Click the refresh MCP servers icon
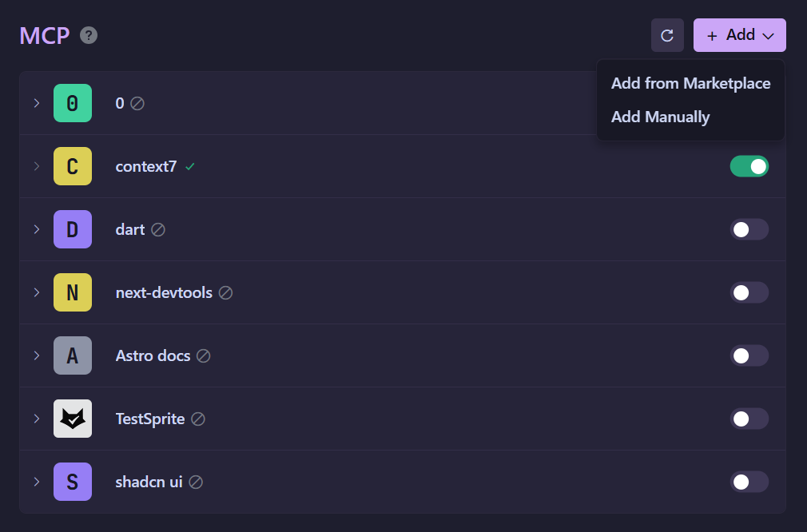 point(667,36)
